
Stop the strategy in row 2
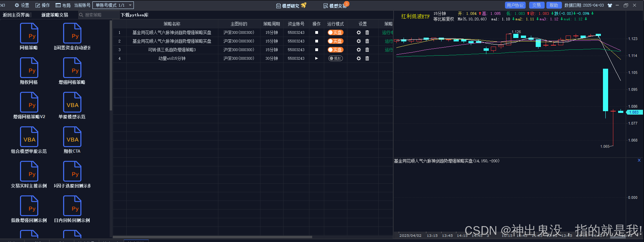tap(317, 41)
